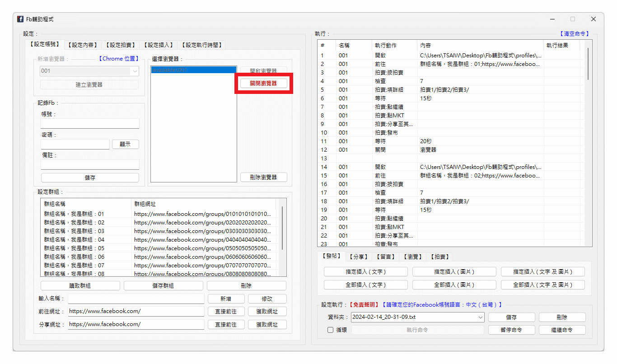Click 獲取網址 beside 分享網址
617x364 pixels.
pos(267,324)
